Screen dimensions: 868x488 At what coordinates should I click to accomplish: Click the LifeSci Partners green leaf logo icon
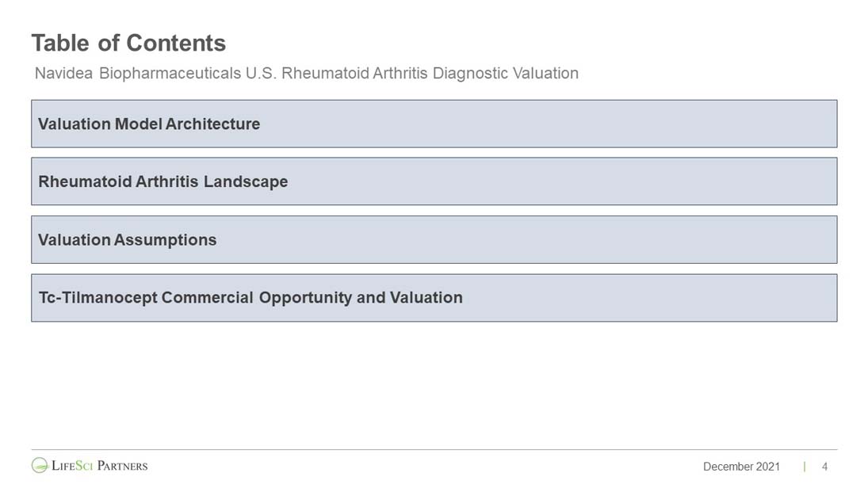40,466
